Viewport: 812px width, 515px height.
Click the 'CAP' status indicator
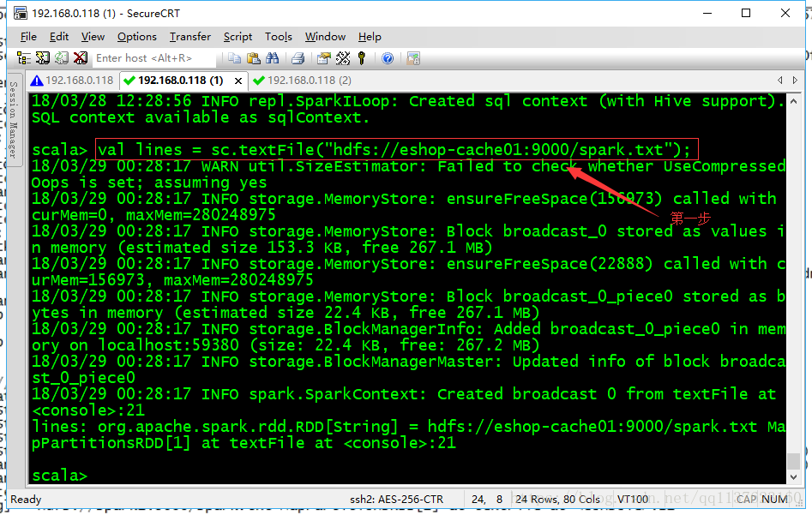tap(746, 500)
